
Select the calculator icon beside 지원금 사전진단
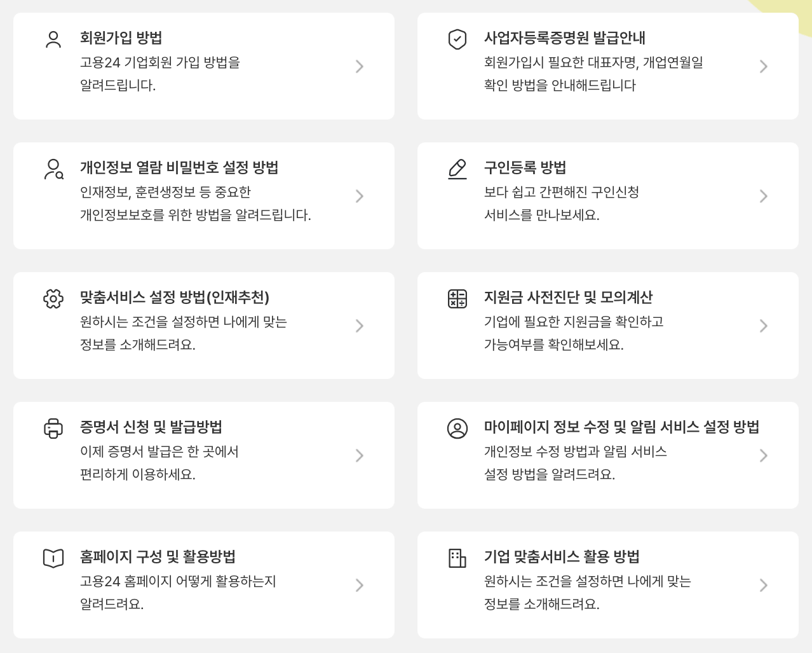456,299
